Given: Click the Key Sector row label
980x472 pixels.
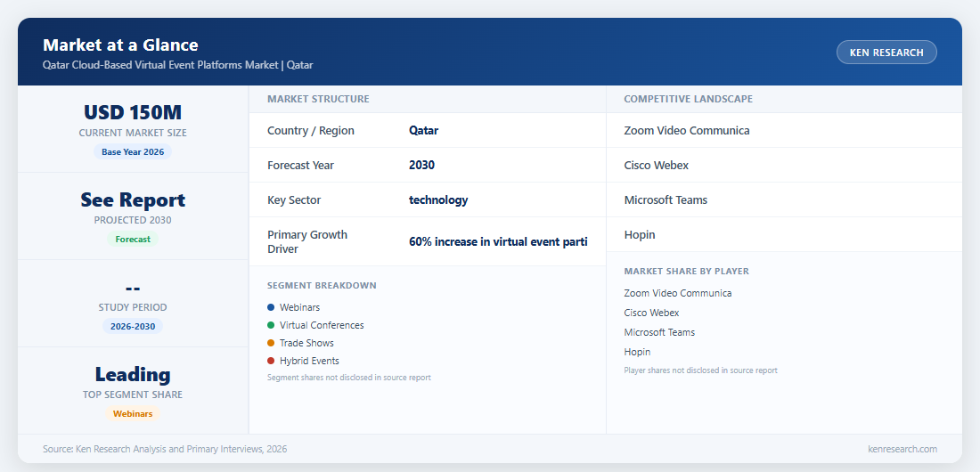Looking at the screenshot, I should [294, 200].
